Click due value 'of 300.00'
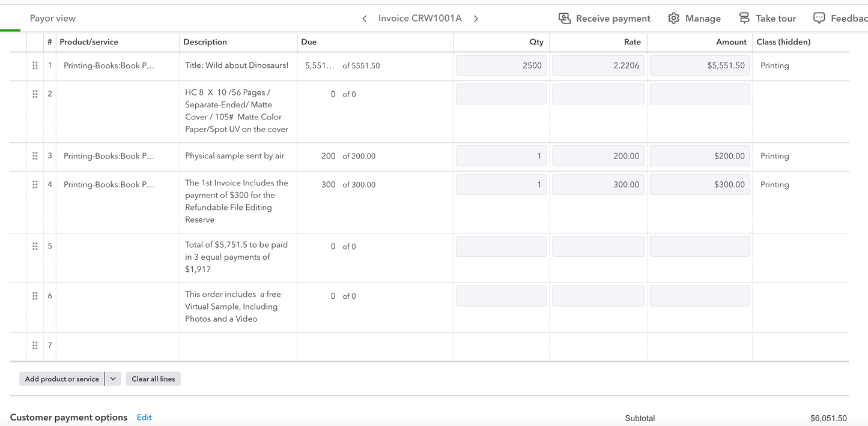Screen dimensions: 868x426 [359, 185]
